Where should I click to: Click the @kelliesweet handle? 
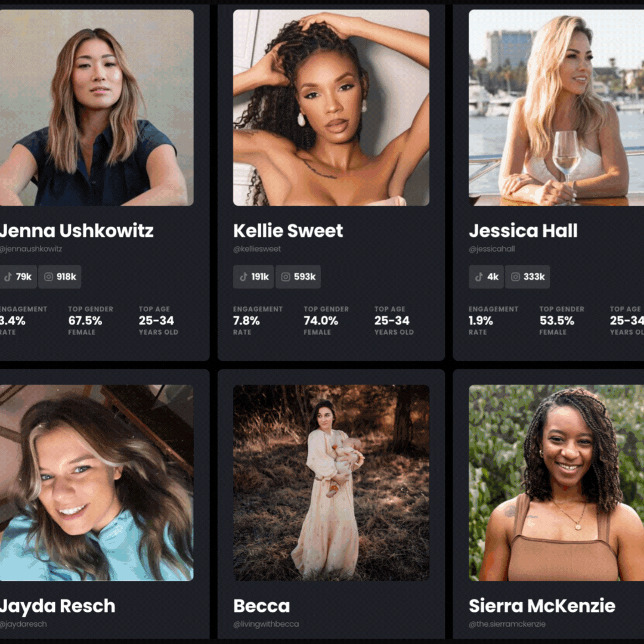257,249
